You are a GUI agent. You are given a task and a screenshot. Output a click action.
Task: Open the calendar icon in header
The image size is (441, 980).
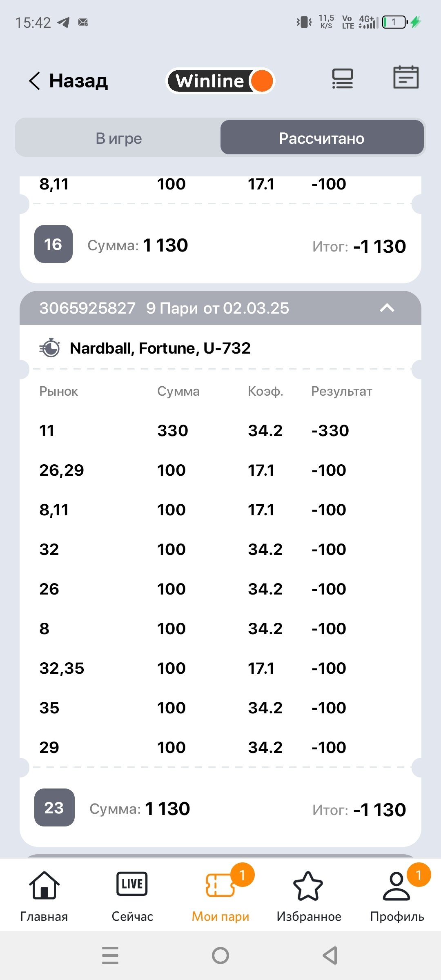click(405, 78)
